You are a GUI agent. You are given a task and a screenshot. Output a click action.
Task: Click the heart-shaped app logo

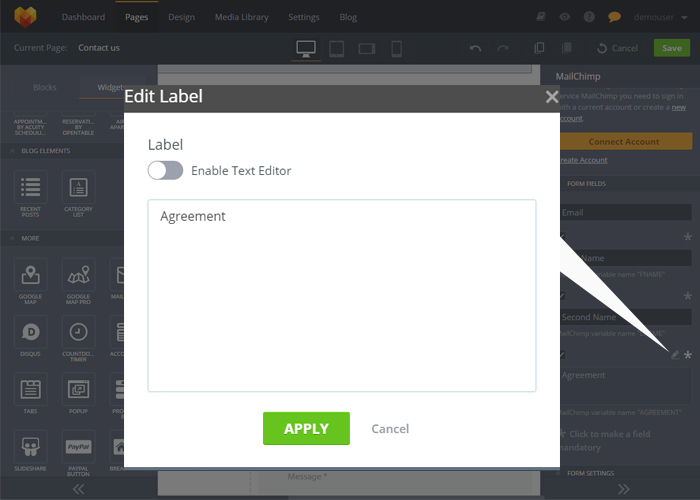pyautogui.click(x=25, y=17)
